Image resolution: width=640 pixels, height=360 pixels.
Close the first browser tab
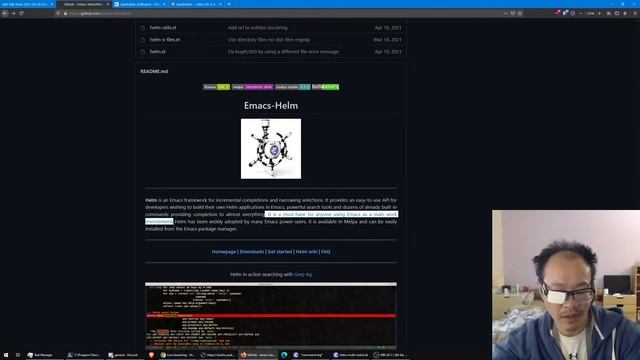pos(52,4)
